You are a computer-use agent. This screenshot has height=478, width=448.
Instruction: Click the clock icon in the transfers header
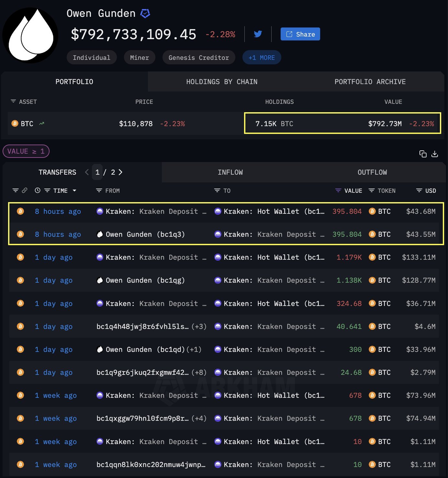pyautogui.click(x=37, y=190)
